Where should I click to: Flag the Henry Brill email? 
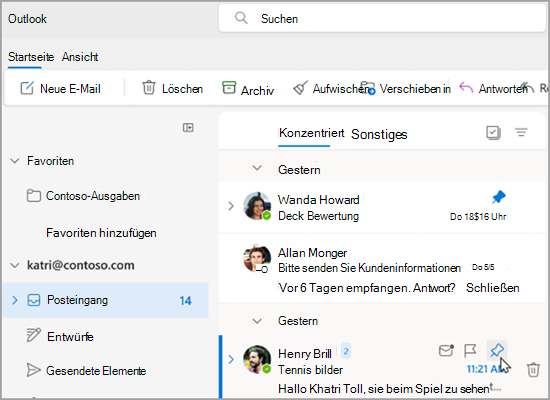click(x=470, y=350)
